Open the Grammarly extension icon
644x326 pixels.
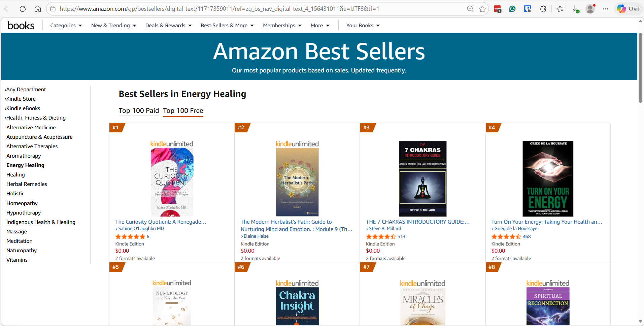512,9
